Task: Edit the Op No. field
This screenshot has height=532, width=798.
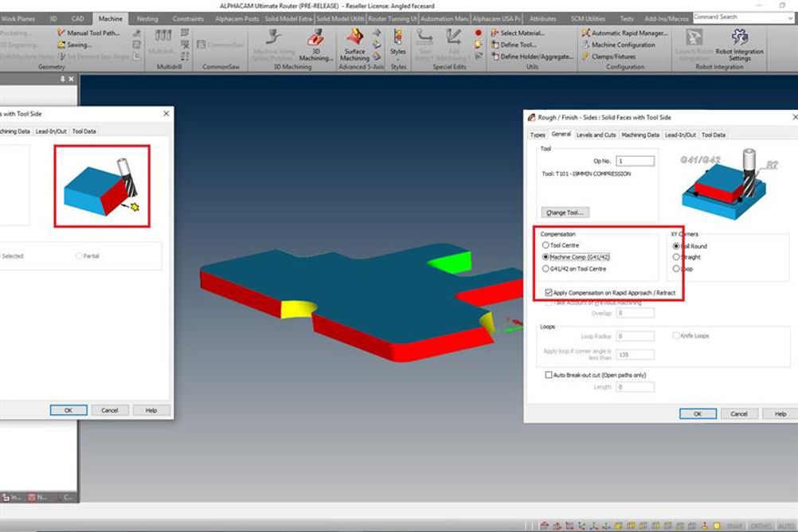Action: point(636,161)
